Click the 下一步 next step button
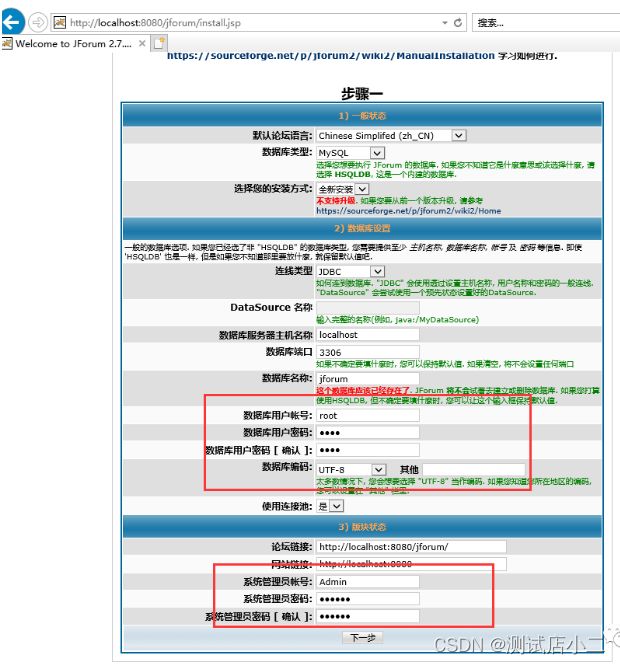 click(363, 637)
